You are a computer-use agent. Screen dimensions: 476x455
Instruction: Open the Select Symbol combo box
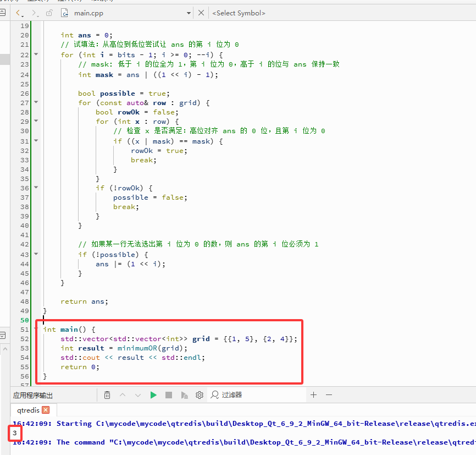[x=239, y=13]
